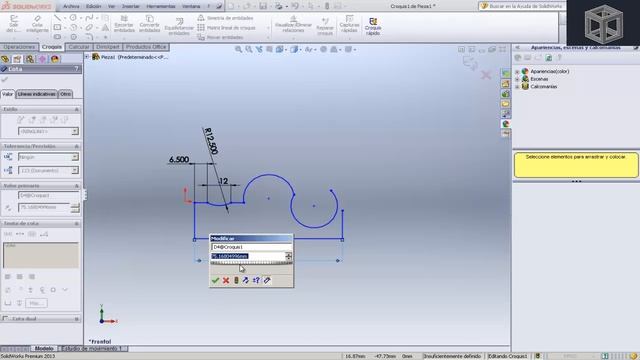Open the Edición menu
Viewport: 640px width, 360px height.
pyautogui.click(x=93, y=6)
